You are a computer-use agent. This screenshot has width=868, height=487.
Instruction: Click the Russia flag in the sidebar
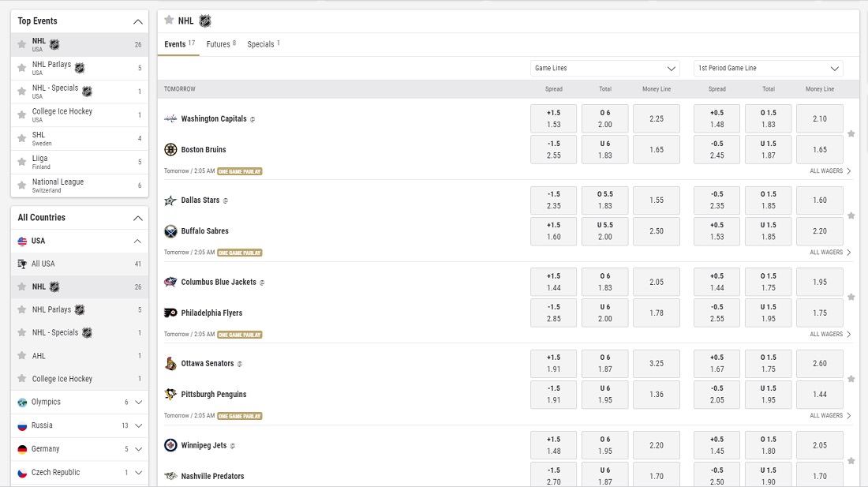pyautogui.click(x=20, y=425)
